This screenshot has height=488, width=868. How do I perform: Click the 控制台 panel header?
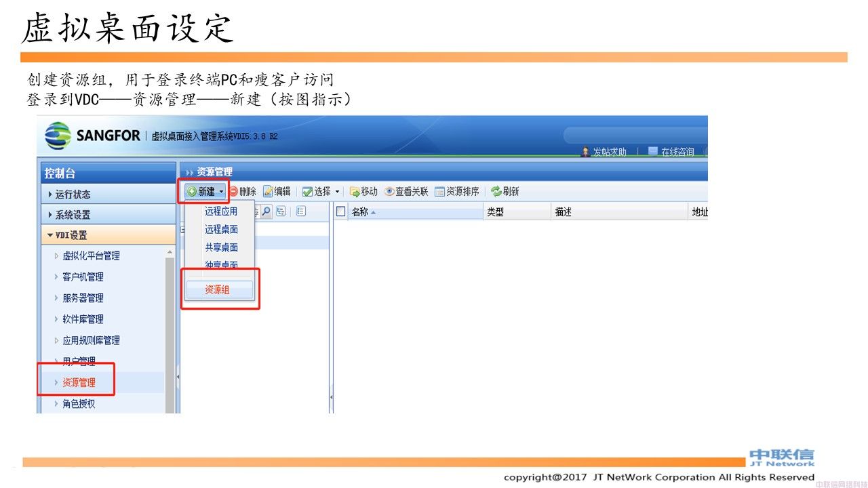(x=108, y=174)
